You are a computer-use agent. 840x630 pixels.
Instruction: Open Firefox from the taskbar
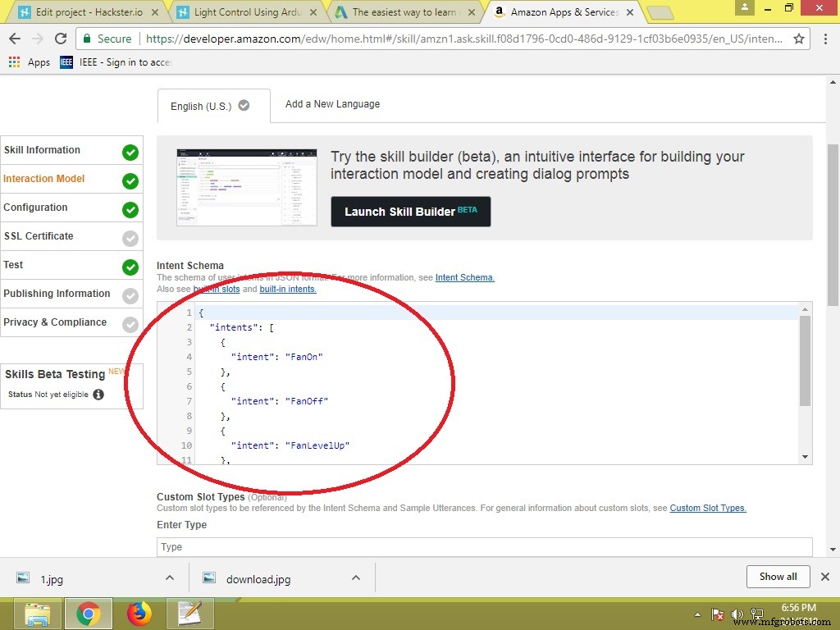coord(139,613)
